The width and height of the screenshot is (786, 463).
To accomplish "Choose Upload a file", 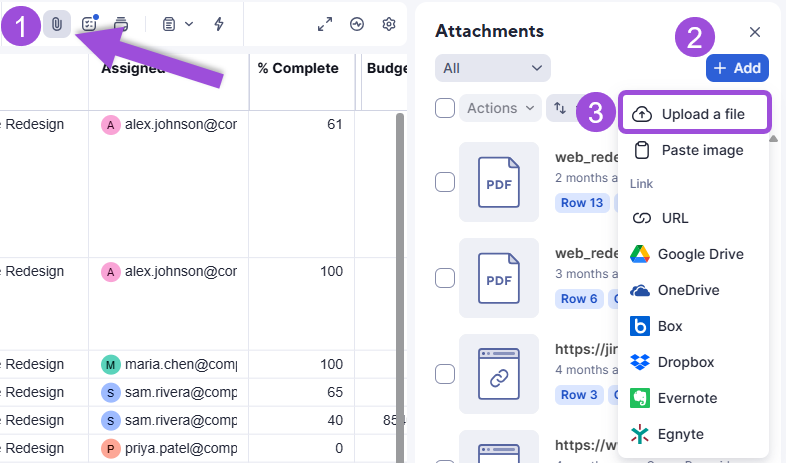I will click(694, 114).
